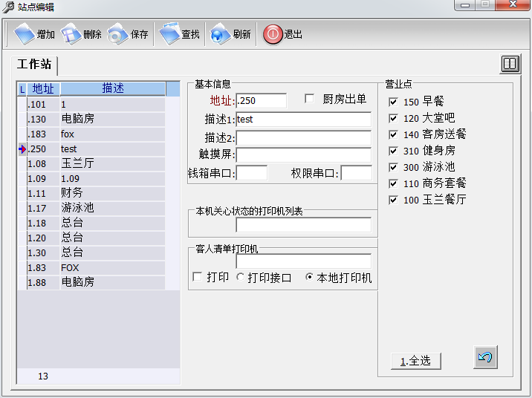Viewport: 532px width, 398px height.
Task: Uncheck 150 早餐 outlet
Action: [393, 102]
